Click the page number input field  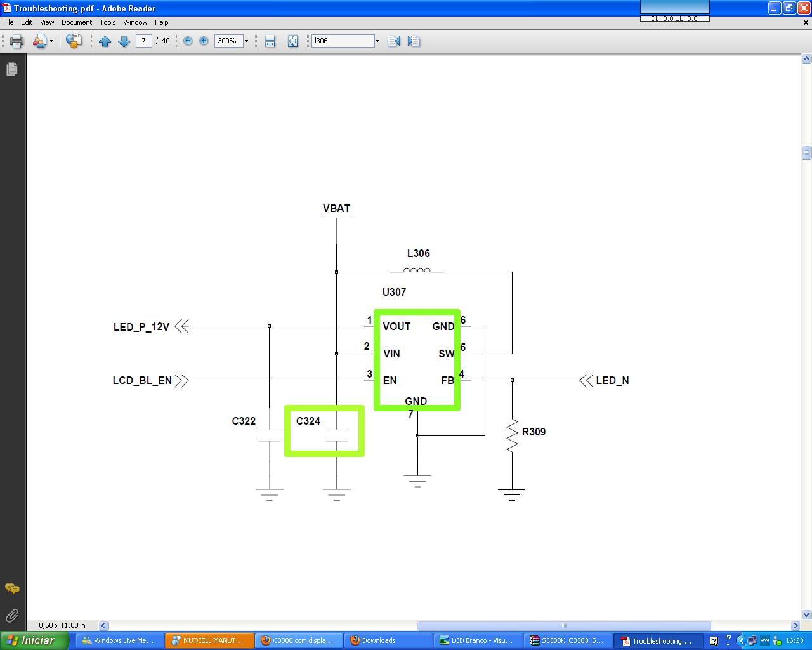click(144, 41)
